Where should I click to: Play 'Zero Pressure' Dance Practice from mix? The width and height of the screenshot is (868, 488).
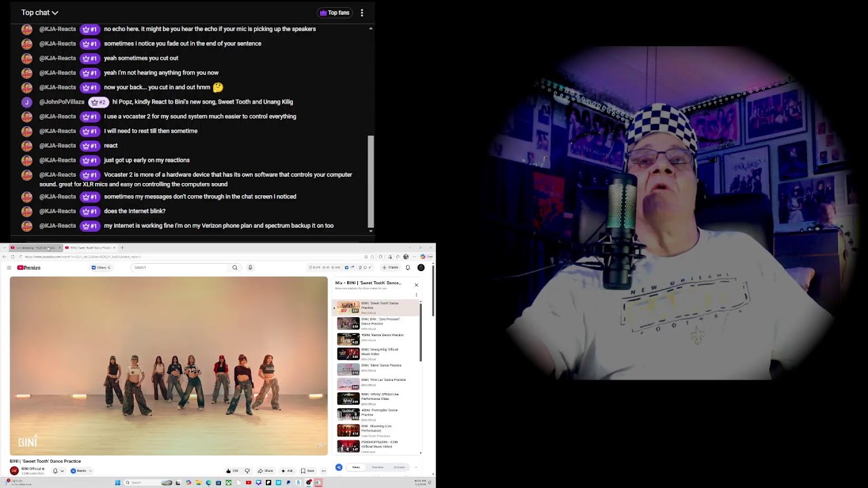coord(376,324)
